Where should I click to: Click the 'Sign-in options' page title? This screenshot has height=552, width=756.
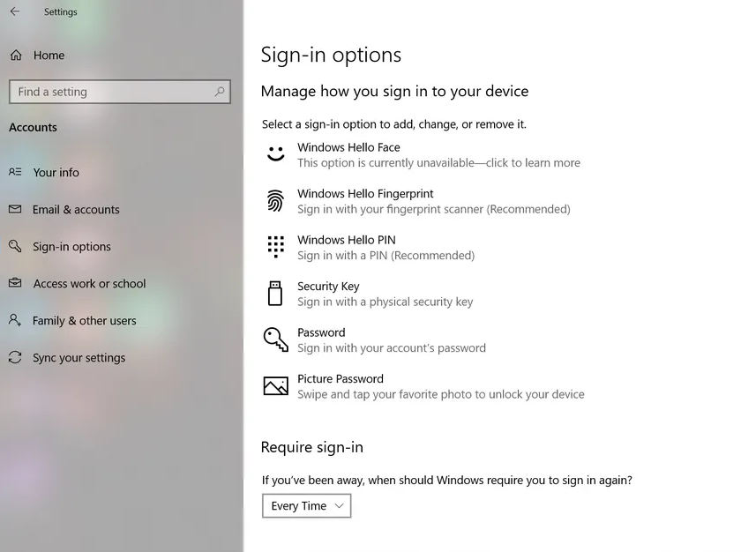click(331, 55)
